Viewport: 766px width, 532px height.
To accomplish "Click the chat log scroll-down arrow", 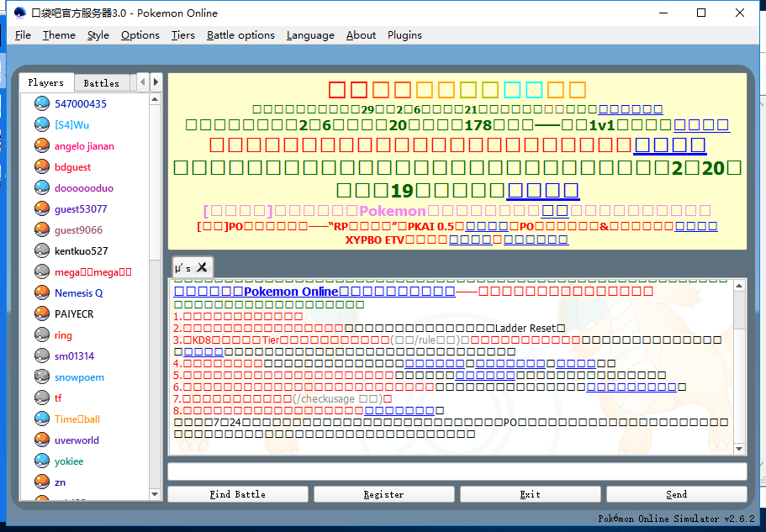I will click(739, 449).
